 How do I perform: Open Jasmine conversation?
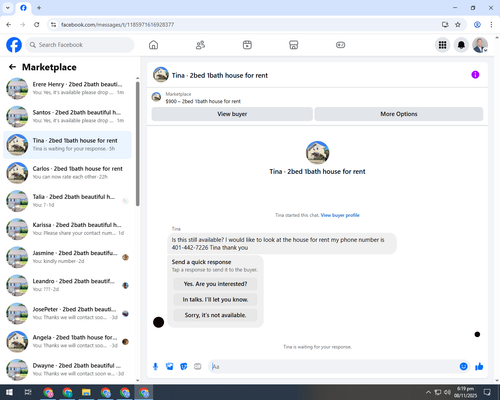pos(67,257)
